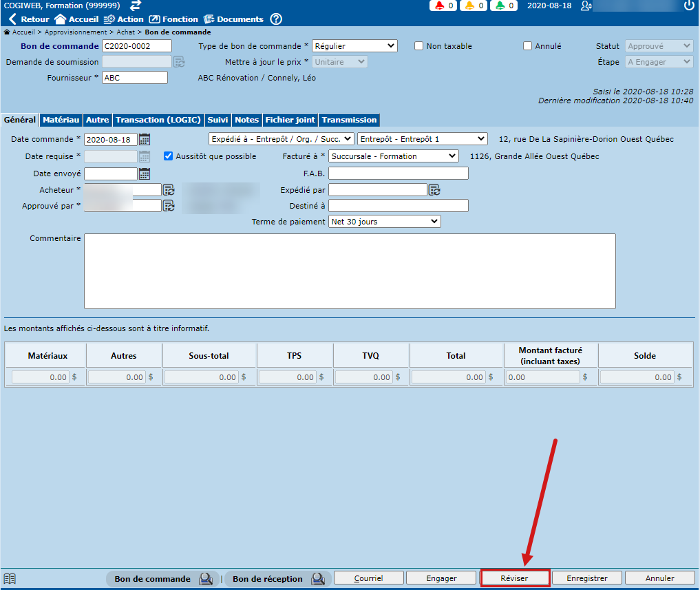This screenshot has height=590, width=700.
Task: Click the book icon in bottom bar
Action: tap(10, 578)
